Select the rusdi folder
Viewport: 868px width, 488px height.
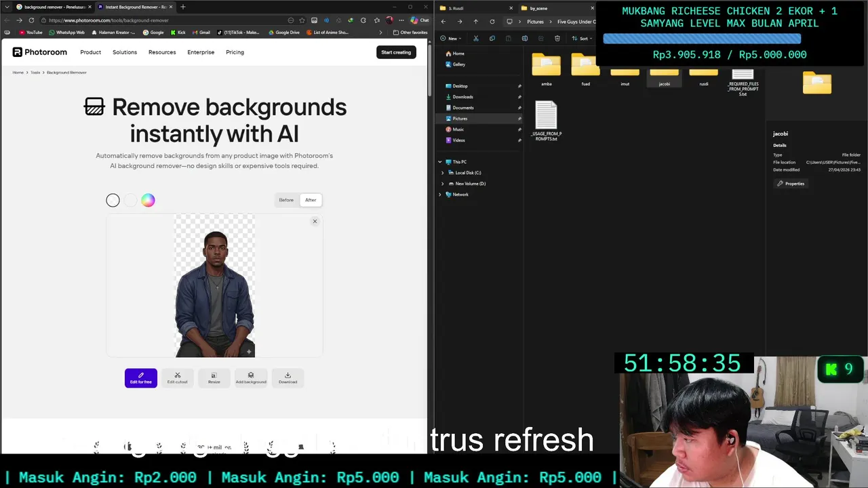click(x=703, y=77)
